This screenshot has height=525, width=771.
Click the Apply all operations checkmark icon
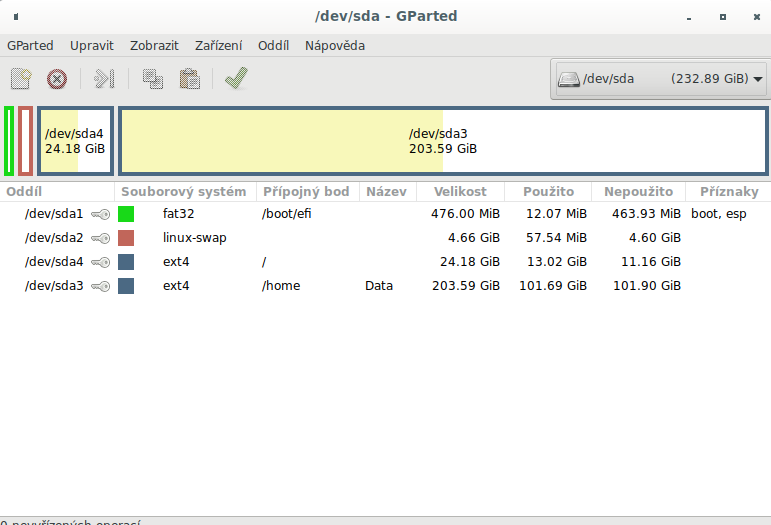tap(237, 79)
